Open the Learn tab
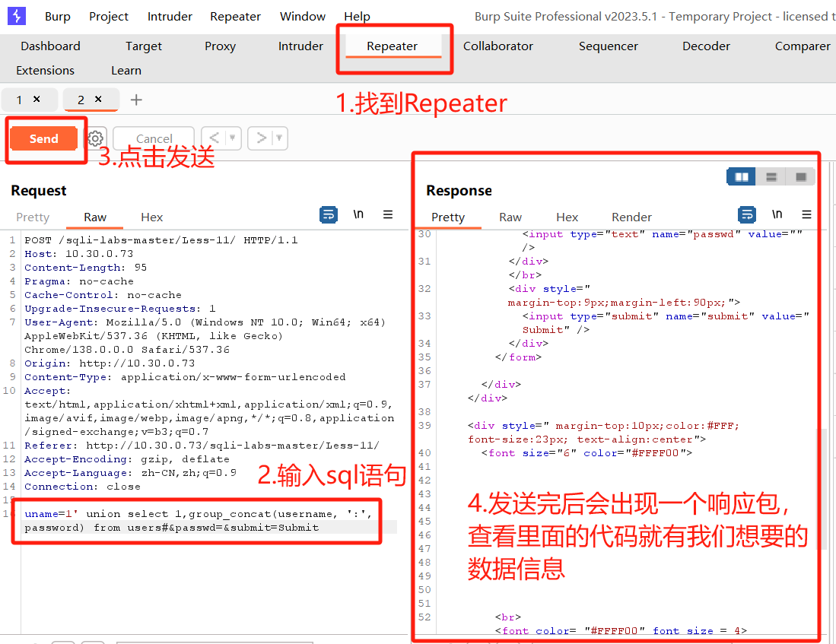Viewport: 836px width, 644px height. pos(126,71)
